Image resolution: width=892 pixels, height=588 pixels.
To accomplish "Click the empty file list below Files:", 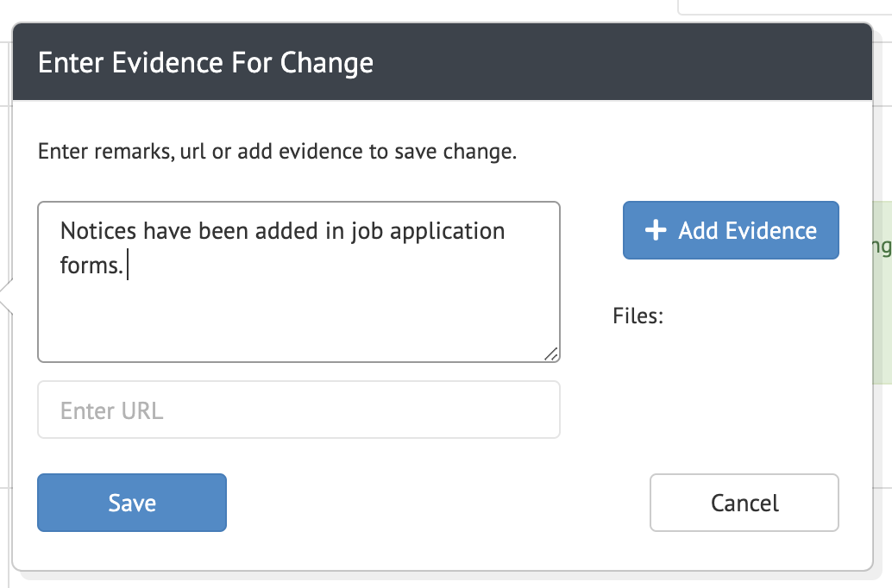I will pos(725,362).
